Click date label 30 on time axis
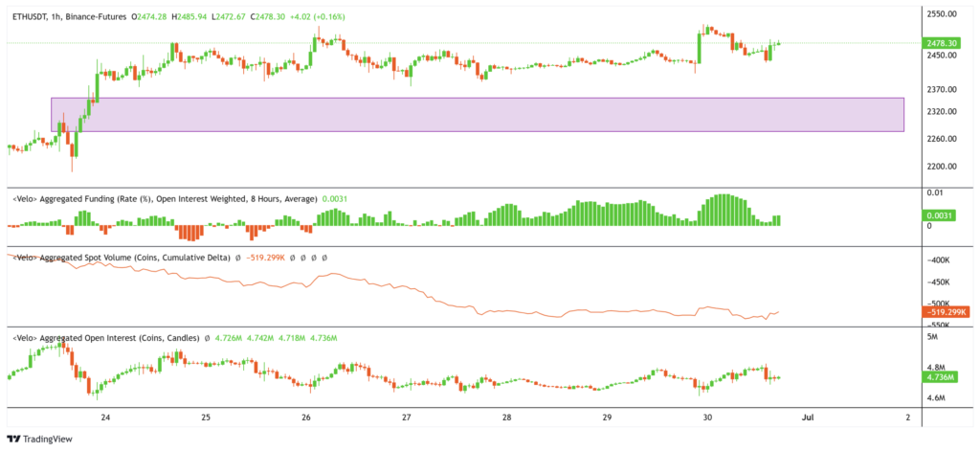 [707, 417]
